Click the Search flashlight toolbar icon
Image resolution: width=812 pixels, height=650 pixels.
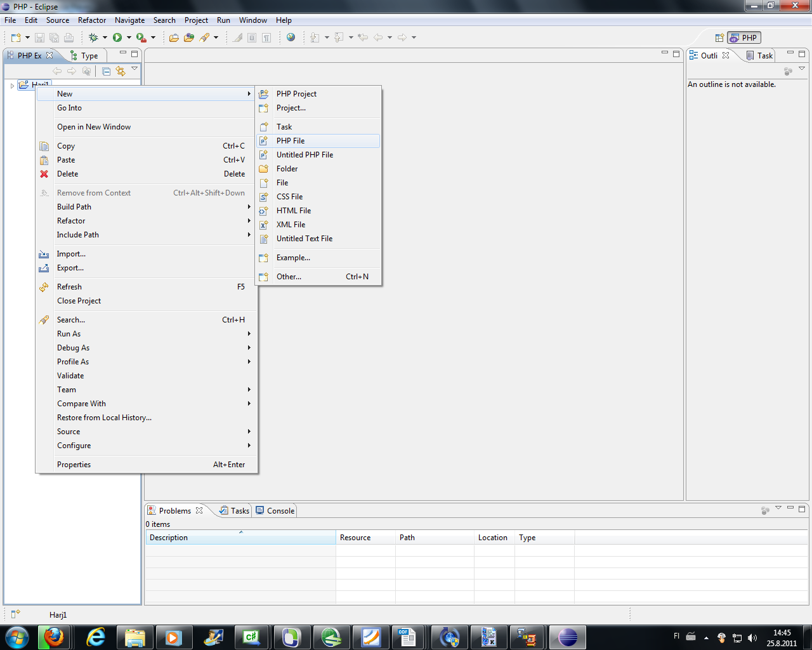pyautogui.click(x=204, y=37)
